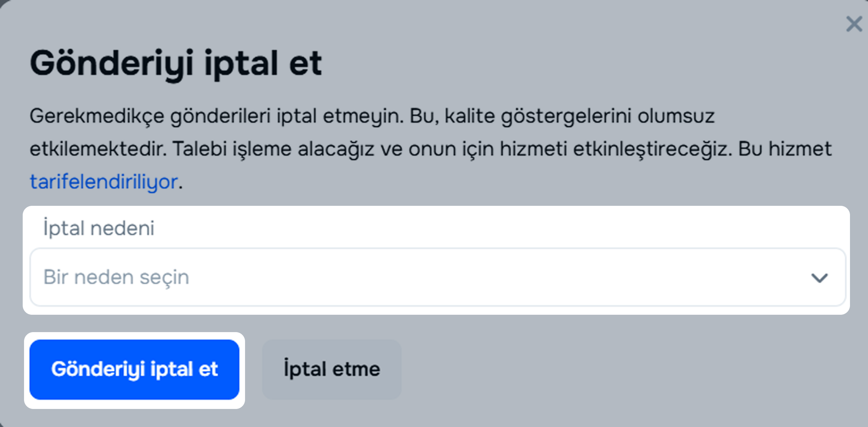
Task: Dismiss the dialog using the top-right cross icon
Action: [854, 24]
